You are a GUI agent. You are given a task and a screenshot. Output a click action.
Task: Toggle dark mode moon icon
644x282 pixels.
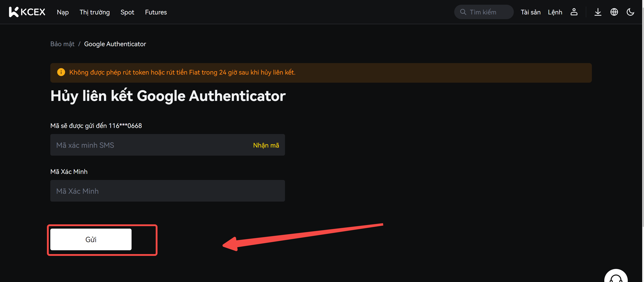(x=630, y=12)
